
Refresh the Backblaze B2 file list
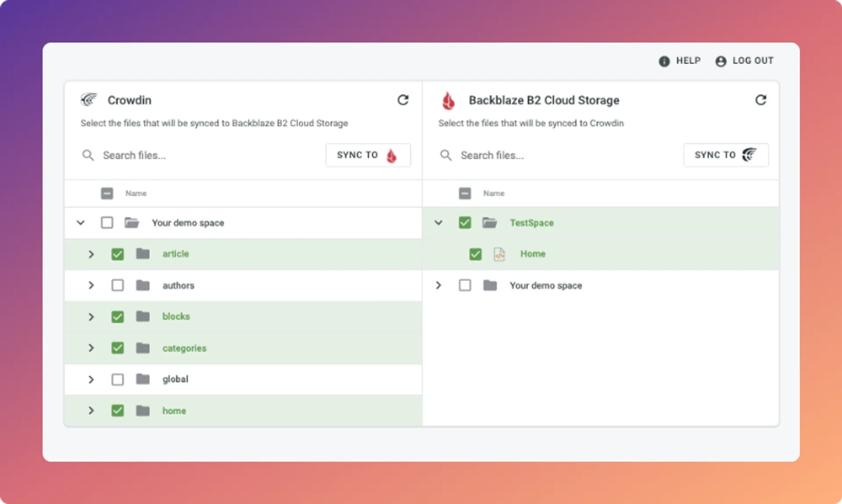point(760,100)
